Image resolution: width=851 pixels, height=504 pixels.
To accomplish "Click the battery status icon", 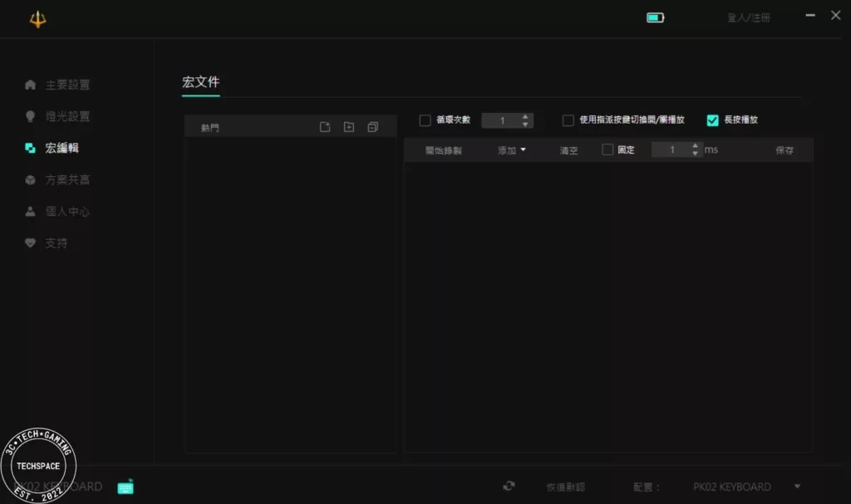I will [x=655, y=17].
